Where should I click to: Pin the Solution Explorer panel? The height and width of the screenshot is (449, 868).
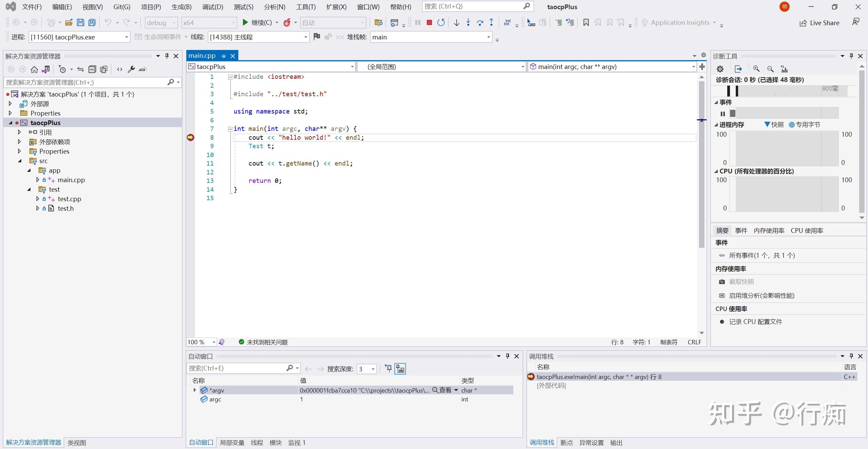[167, 56]
